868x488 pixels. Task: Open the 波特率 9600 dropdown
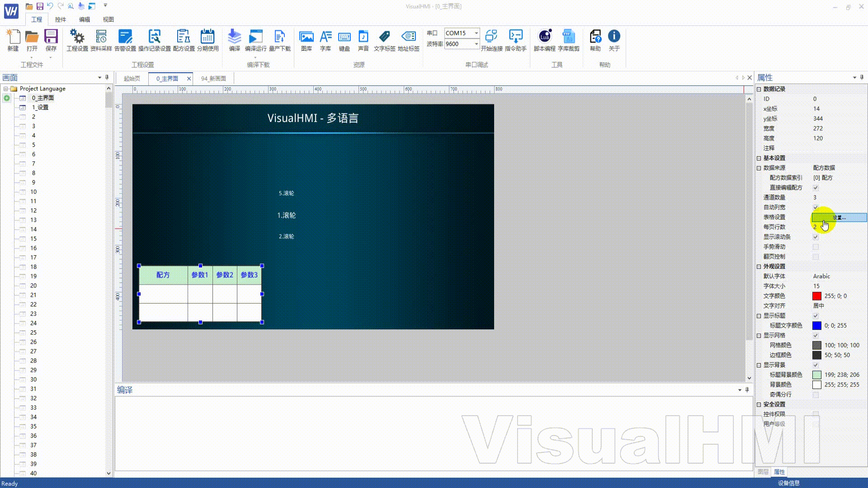tap(476, 44)
